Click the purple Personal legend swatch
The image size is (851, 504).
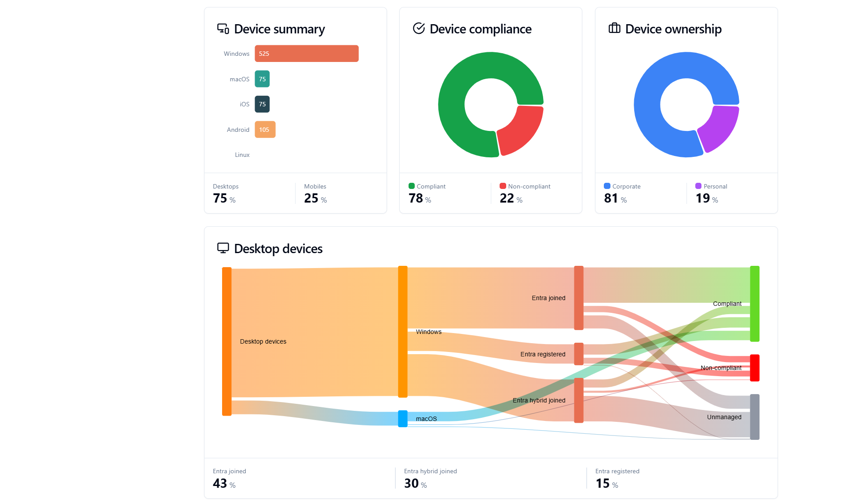[x=698, y=186]
